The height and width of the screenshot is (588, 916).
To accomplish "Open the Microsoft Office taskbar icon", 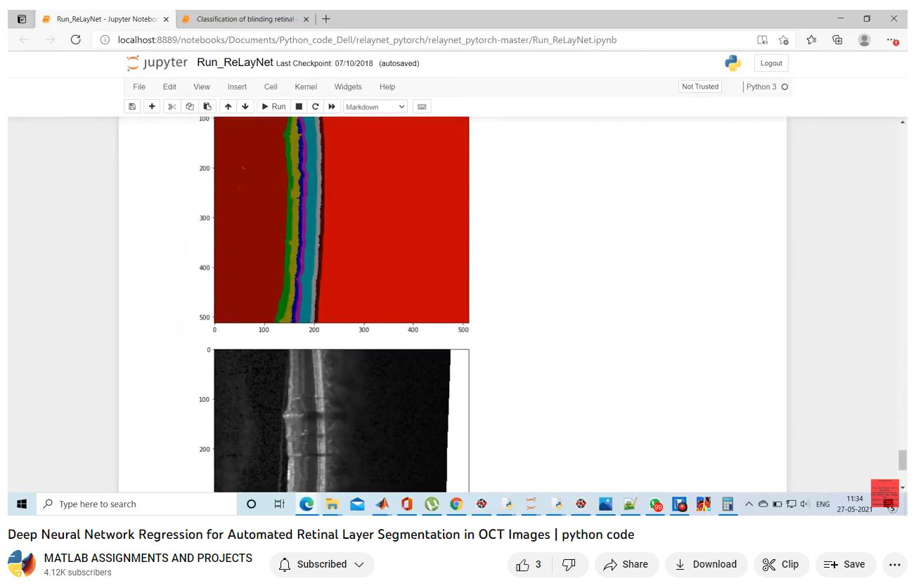I will pyautogui.click(x=406, y=504).
